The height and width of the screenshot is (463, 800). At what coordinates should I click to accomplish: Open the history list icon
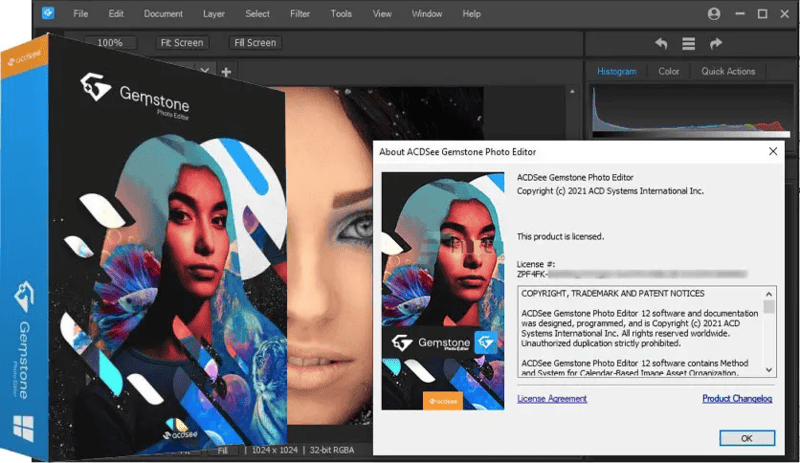click(688, 44)
